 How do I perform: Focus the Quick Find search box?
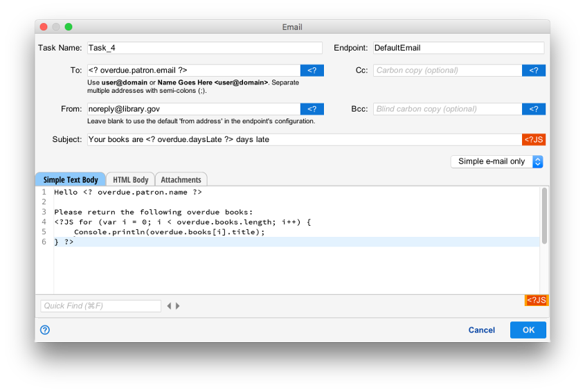click(101, 306)
